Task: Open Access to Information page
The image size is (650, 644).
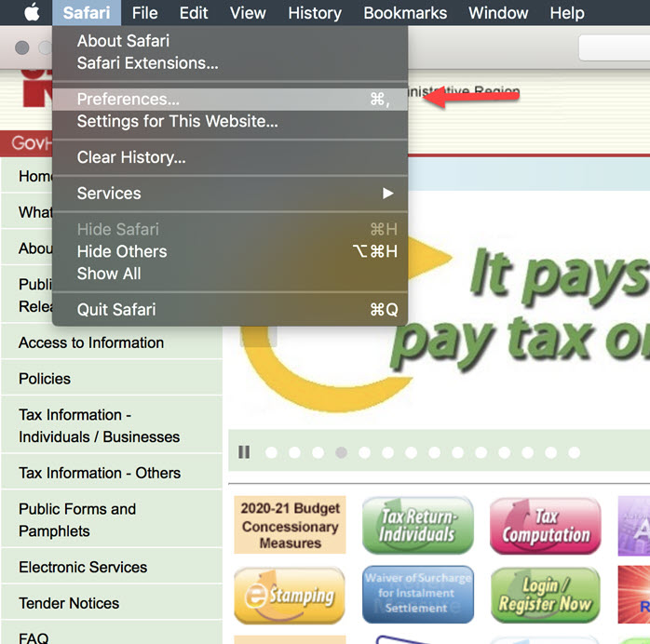Action: [112, 342]
